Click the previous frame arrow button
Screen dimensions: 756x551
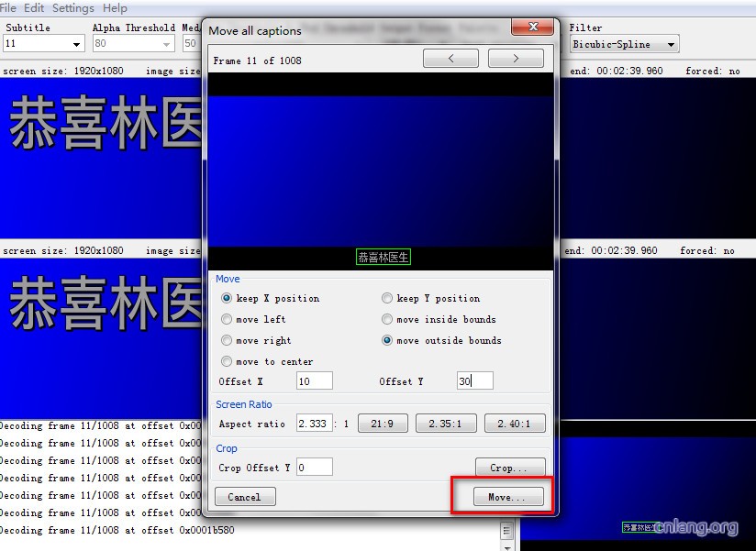pyautogui.click(x=450, y=59)
